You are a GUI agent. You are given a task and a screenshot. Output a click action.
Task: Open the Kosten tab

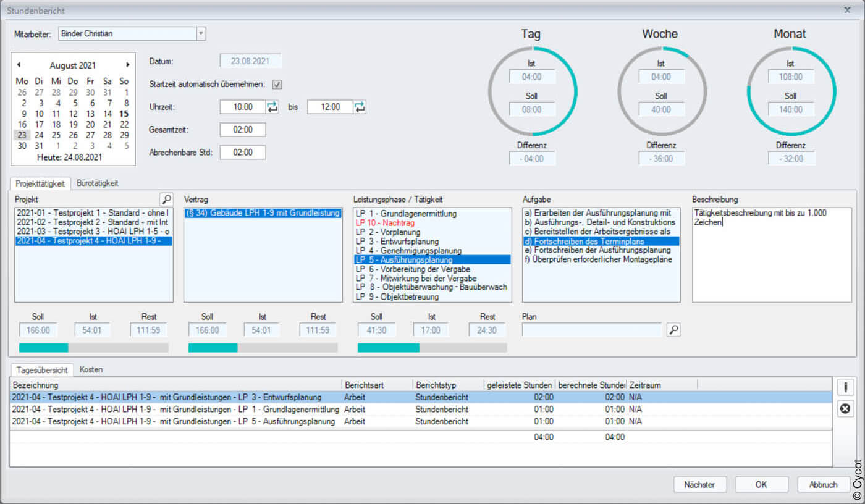point(91,369)
